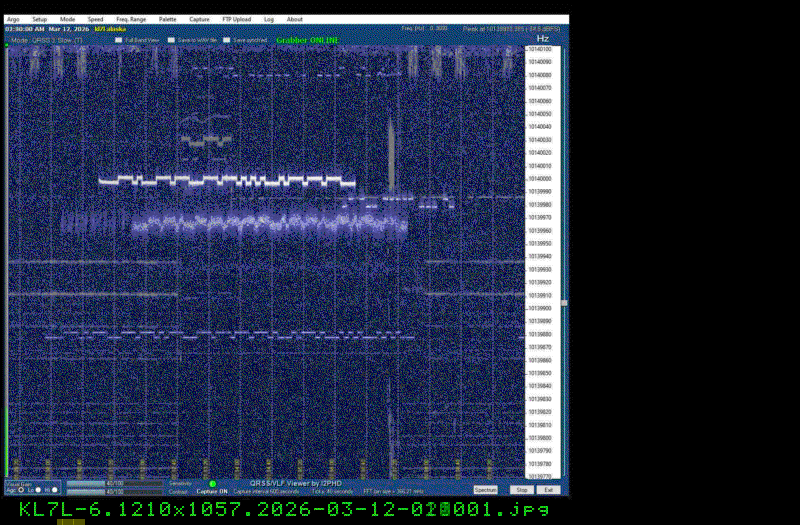Screen dimensions: 800x525
Task: Enable the Full Band View checkbox
Action: (x=119, y=40)
